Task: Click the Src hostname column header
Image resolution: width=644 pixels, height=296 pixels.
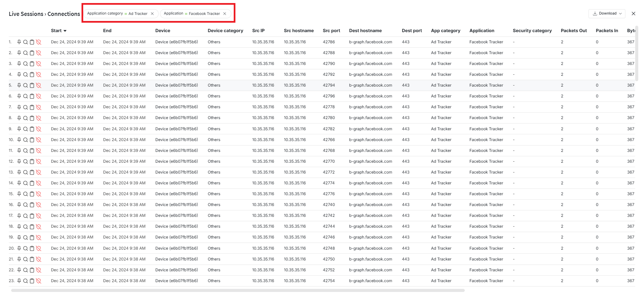Action: click(x=299, y=30)
